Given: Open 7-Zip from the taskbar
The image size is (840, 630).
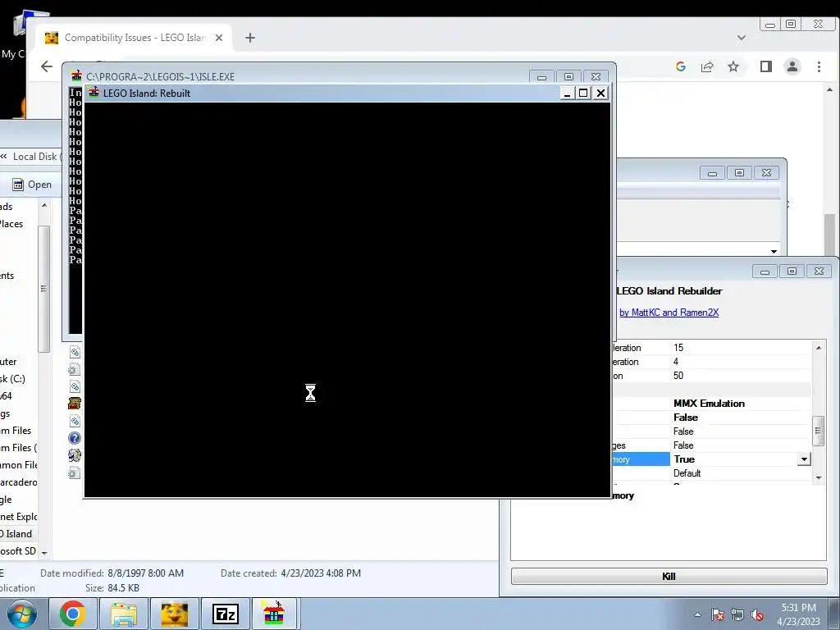Looking at the screenshot, I should coord(225,614).
